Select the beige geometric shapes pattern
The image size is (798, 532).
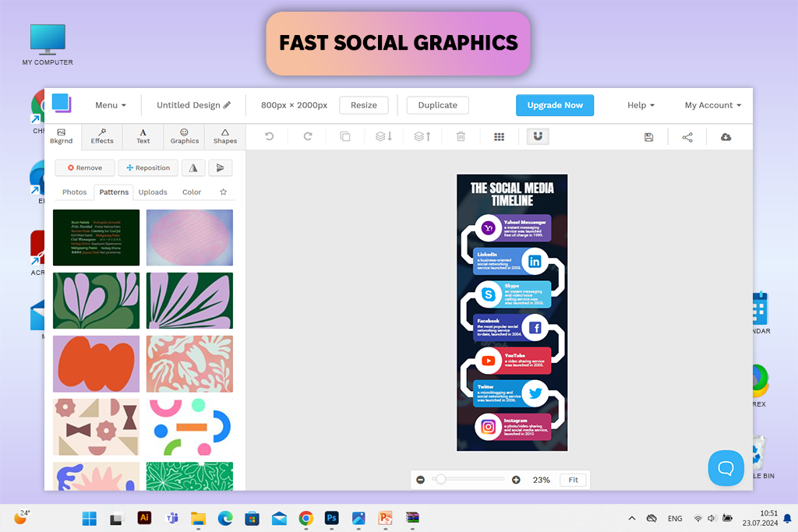pos(96,427)
